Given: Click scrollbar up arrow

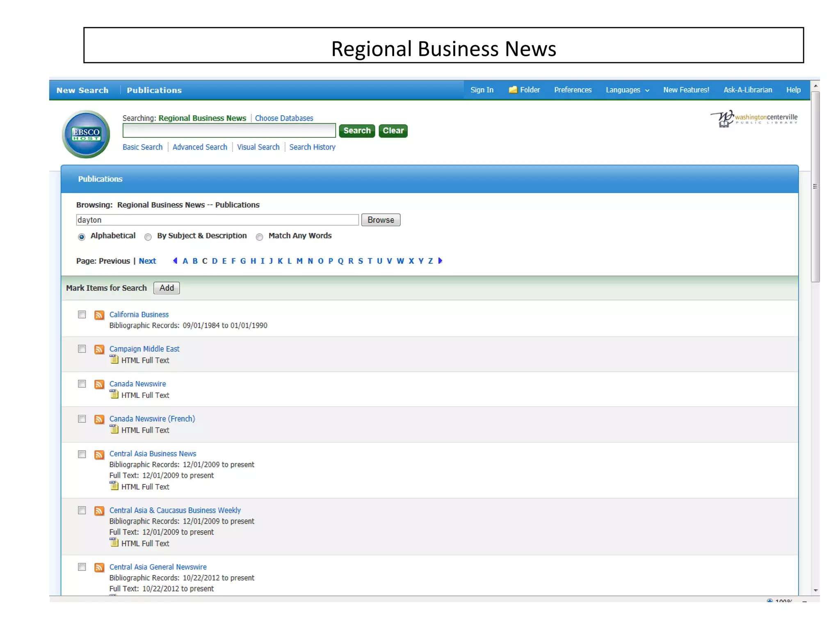Looking at the screenshot, I should coord(815,86).
